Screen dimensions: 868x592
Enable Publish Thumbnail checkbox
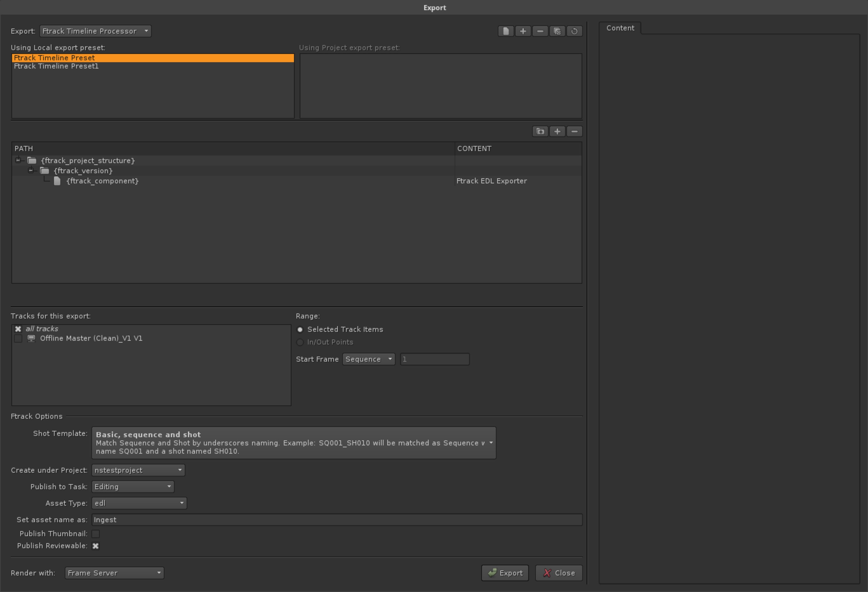(x=96, y=534)
